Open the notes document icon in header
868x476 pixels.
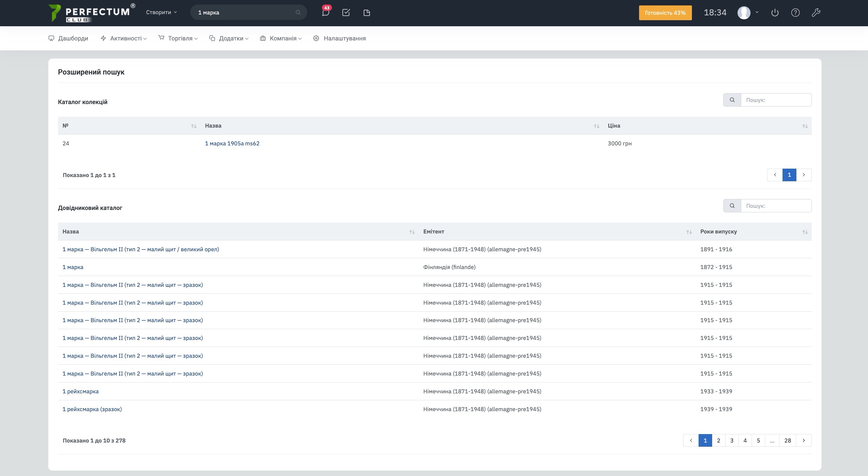[x=367, y=13]
